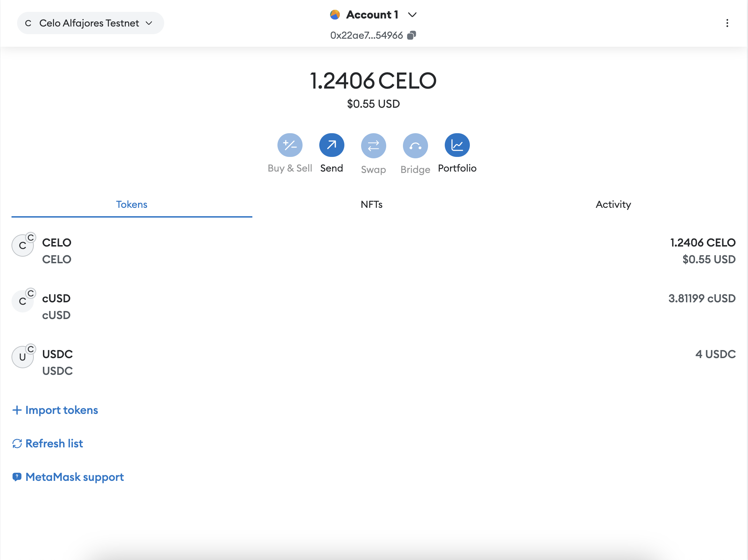Click the CELO token icon

point(23,245)
